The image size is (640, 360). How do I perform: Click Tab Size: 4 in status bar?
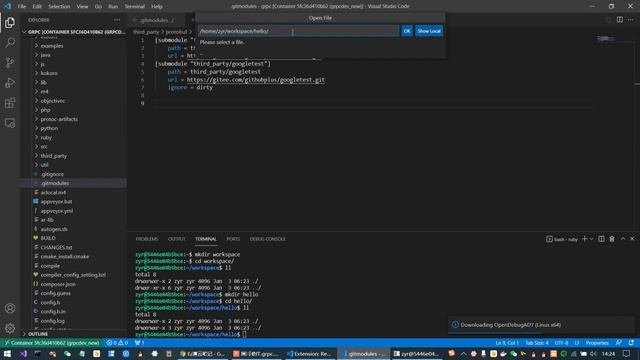pos(537,343)
